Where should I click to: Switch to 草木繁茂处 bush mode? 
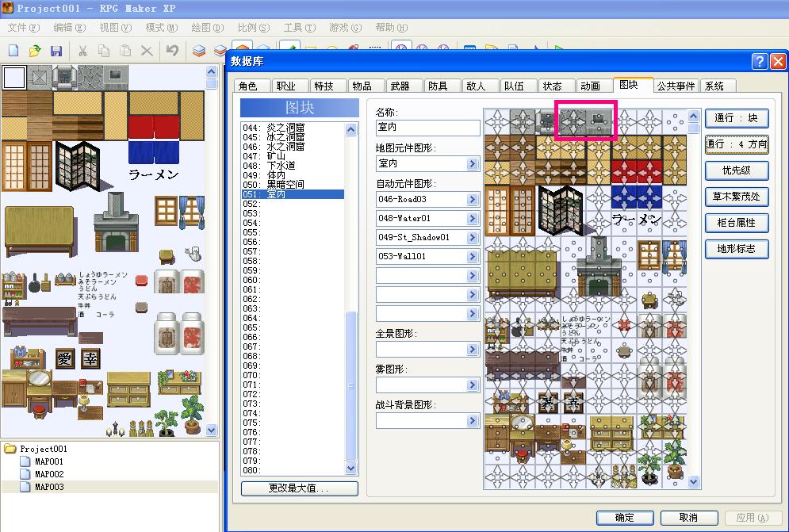(736, 197)
